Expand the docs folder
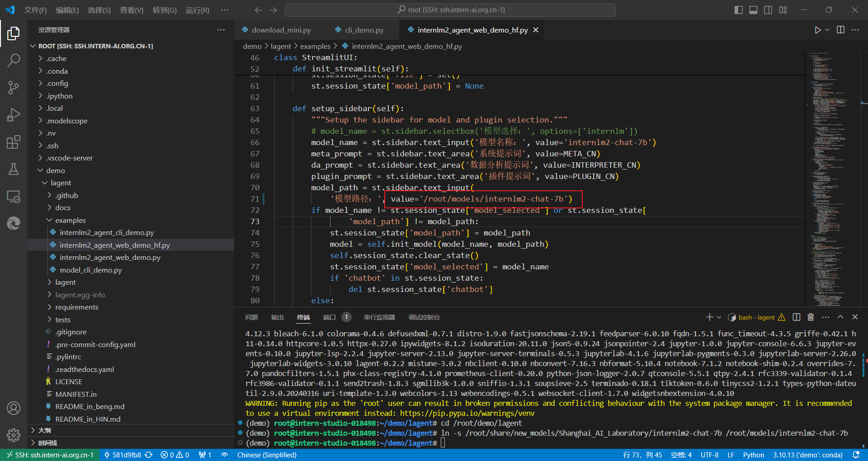This screenshot has width=868, height=461. 63,208
